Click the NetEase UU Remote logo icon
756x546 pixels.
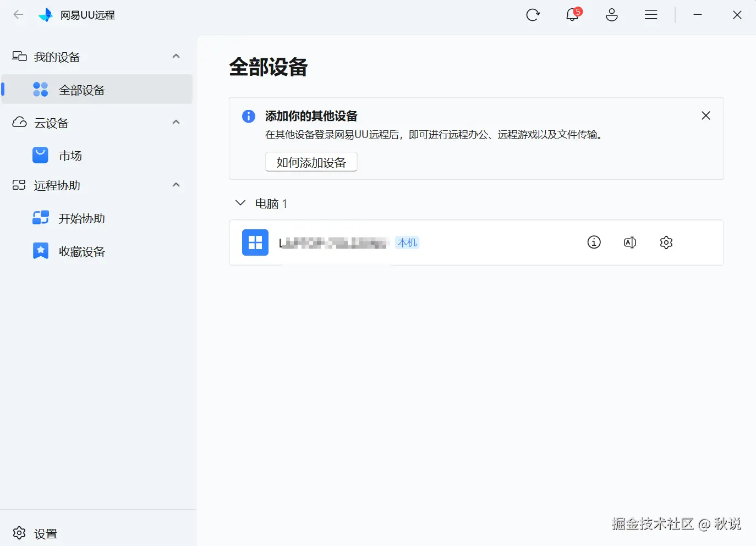click(x=46, y=15)
